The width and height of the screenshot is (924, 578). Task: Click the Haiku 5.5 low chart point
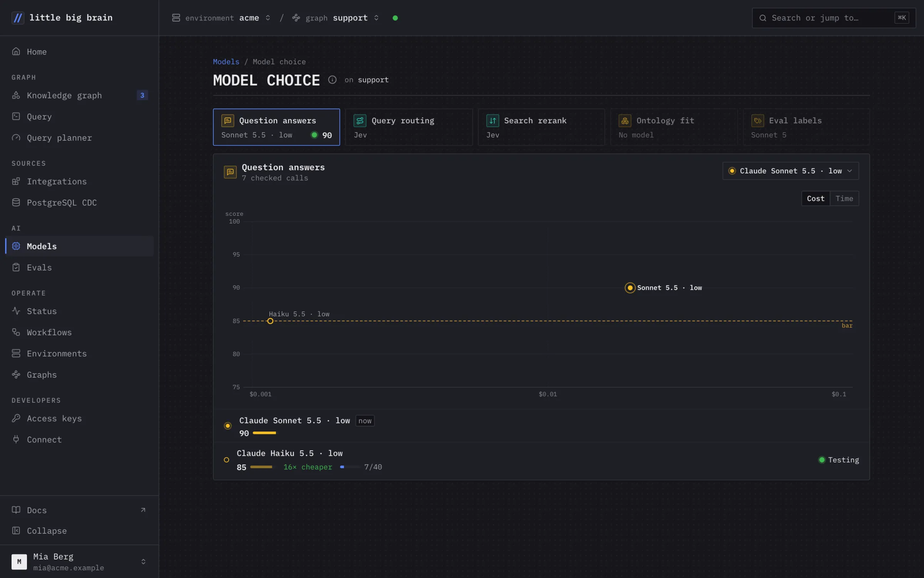270,321
